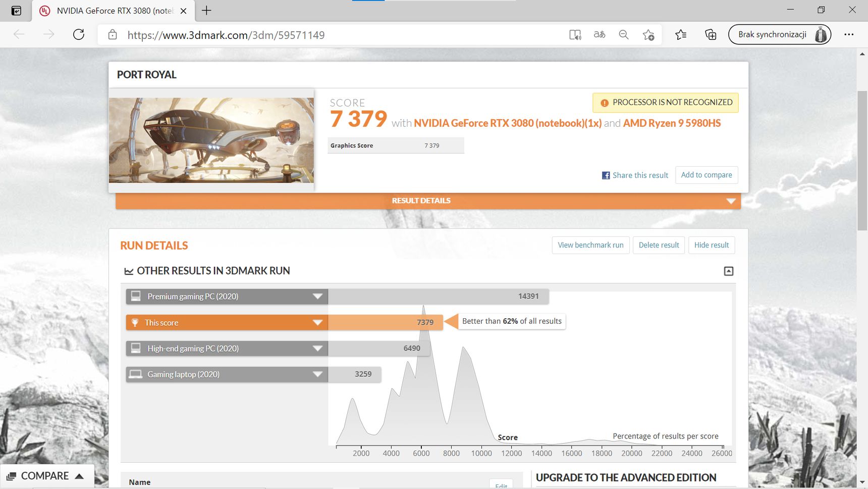Click the View benchmark run button
Viewport: 868px width, 489px height.
[x=590, y=245]
